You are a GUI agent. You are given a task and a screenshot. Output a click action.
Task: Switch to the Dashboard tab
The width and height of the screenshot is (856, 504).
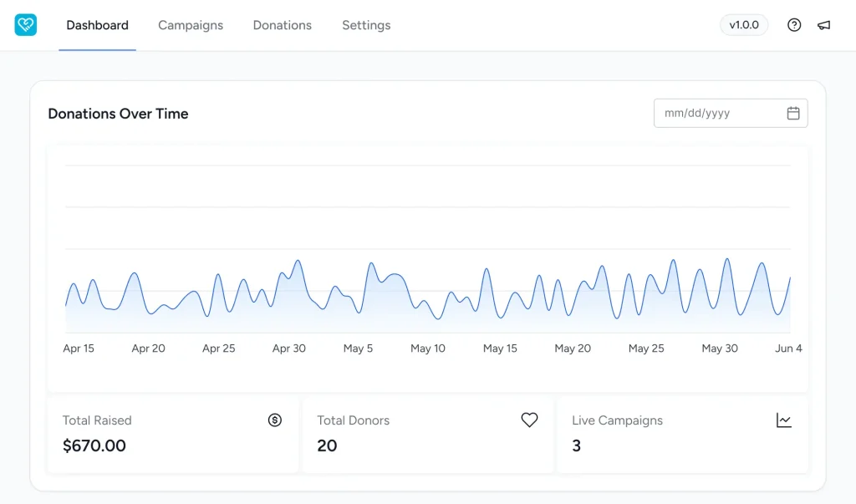click(97, 25)
